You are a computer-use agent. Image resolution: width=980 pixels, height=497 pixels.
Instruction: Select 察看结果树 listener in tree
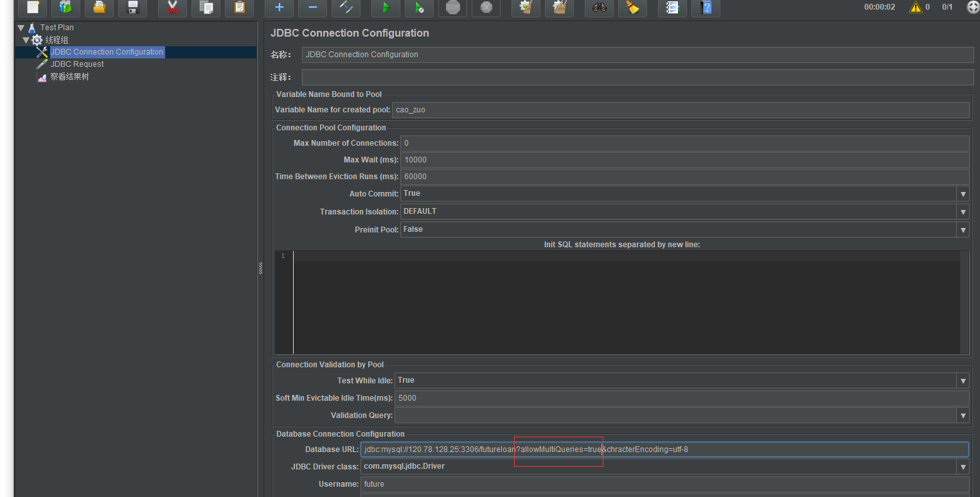tap(69, 77)
